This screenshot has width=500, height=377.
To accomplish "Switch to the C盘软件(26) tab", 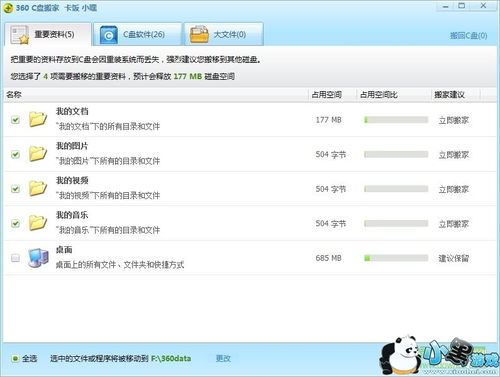I will click(138, 35).
